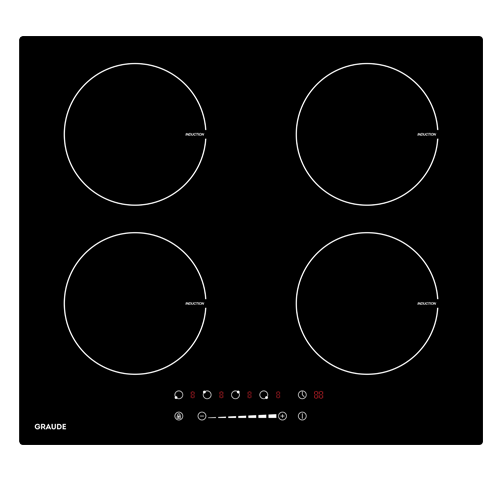This screenshot has width=500, height=480.
Task: Select the rear-left zone icon
Action: [x=207, y=395]
